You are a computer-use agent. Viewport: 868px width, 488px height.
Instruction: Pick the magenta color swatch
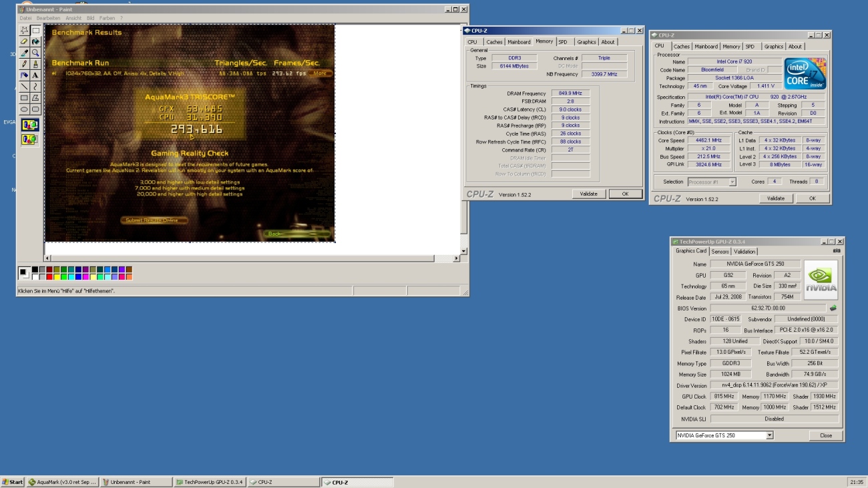pyautogui.click(x=85, y=276)
